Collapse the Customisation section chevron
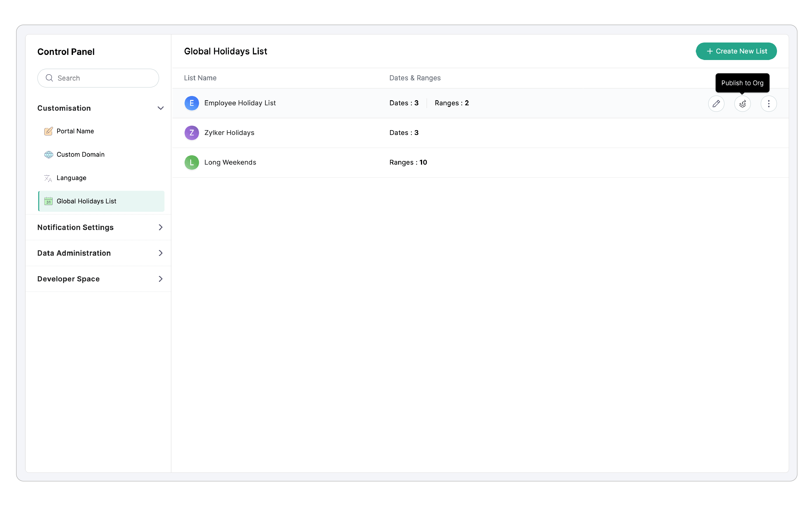 161,108
